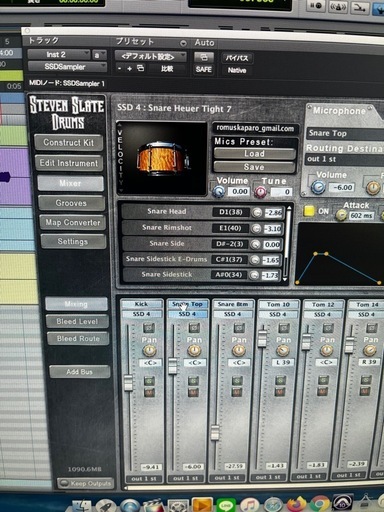
Task: Click the Attack knob
Action: pos(341,215)
